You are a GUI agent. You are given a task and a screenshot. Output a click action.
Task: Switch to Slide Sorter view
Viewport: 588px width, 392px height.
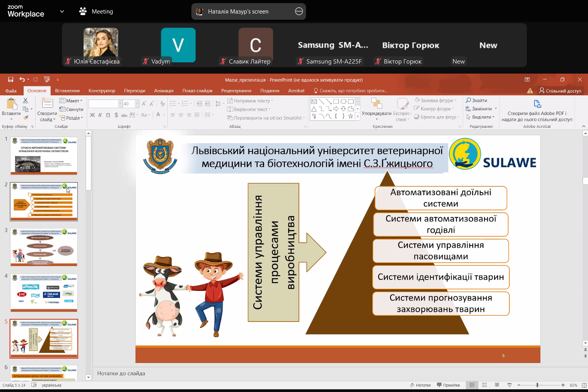pyautogui.click(x=484, y=385)
